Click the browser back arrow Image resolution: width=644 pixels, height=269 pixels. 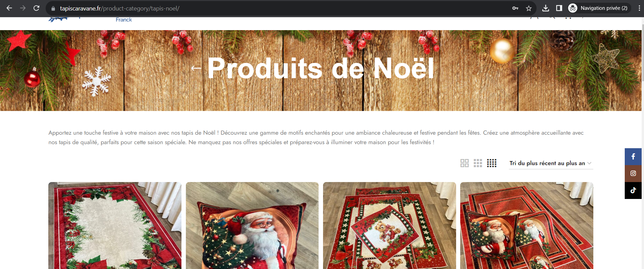tap(9, 8)
